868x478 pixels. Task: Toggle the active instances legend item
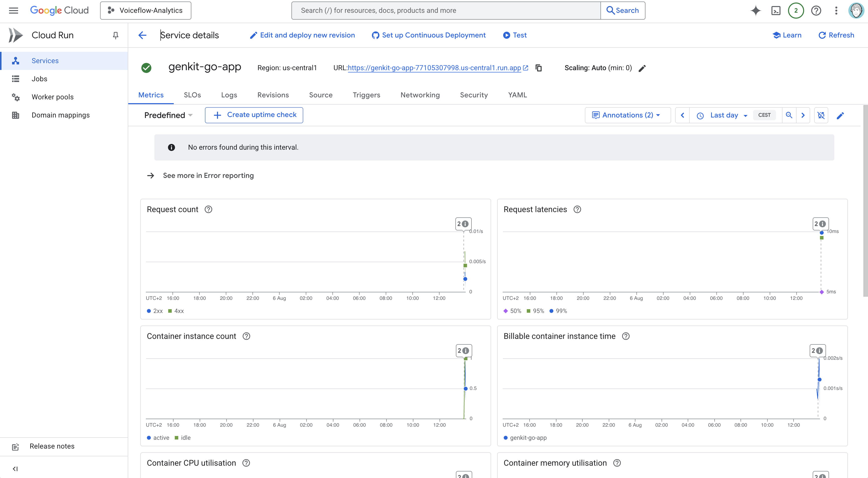[x=158, y=437]
